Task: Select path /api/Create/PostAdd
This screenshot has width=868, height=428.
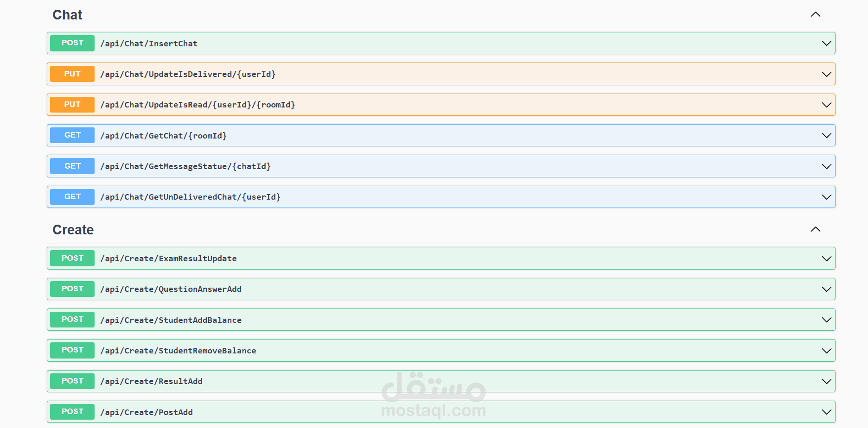Action: [x=147, y=412]
